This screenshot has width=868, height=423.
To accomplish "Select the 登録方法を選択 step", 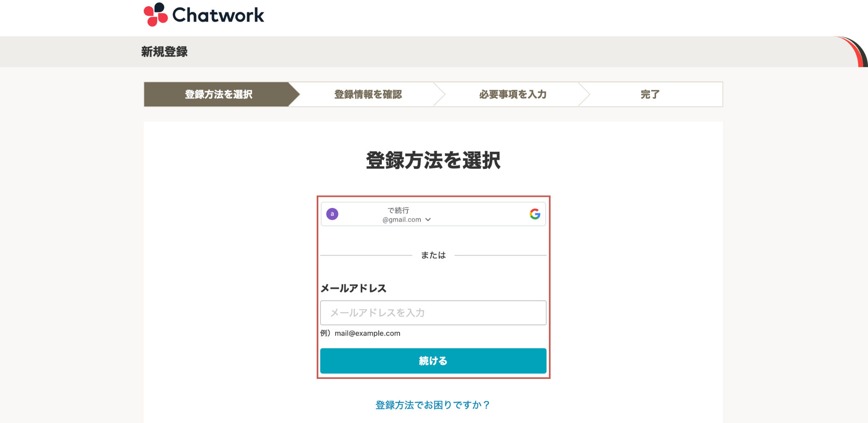I will click(x=218, y=94).
